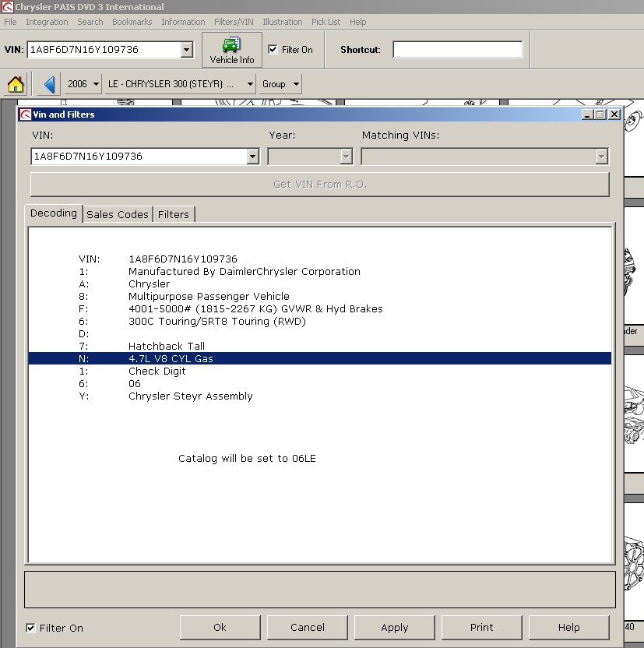This screenshot has width=644, height=648.
Task: Click Get VIN From R.O. button
Action: tap(320, 185)
